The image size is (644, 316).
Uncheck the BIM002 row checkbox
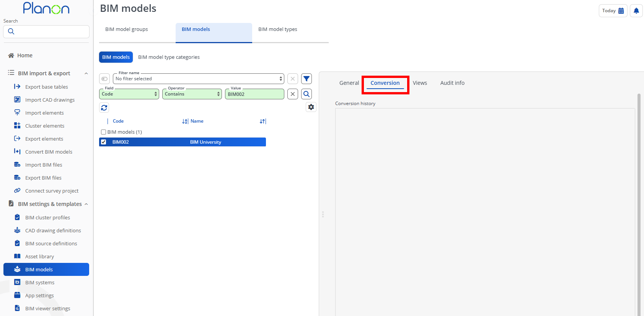103,142
